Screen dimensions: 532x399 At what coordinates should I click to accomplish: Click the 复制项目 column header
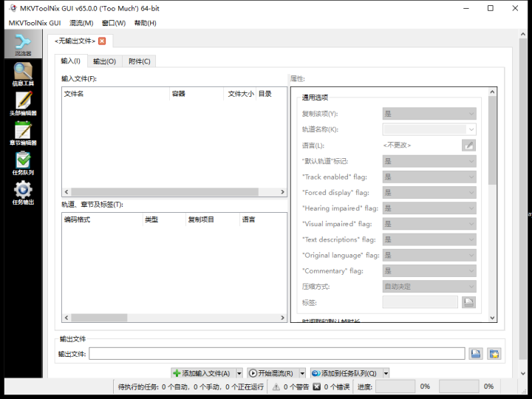point(213,219)
